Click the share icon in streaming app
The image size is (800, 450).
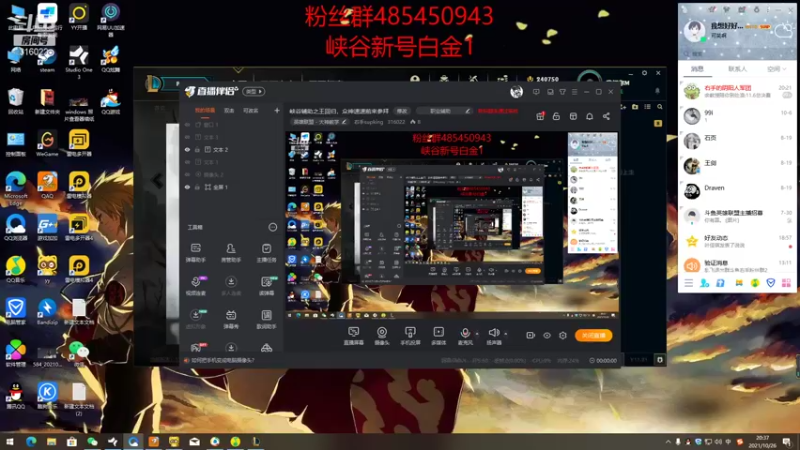[606, 116]
